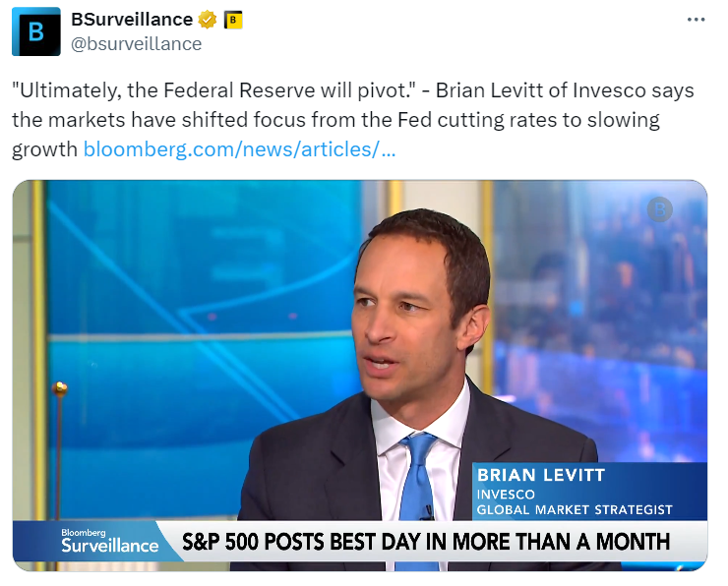Image resolution: width=728 pixels, height=586 pixels.
Task: Click the "BRIAN LEVITT" name caption
Action: [x=541, y=475]
